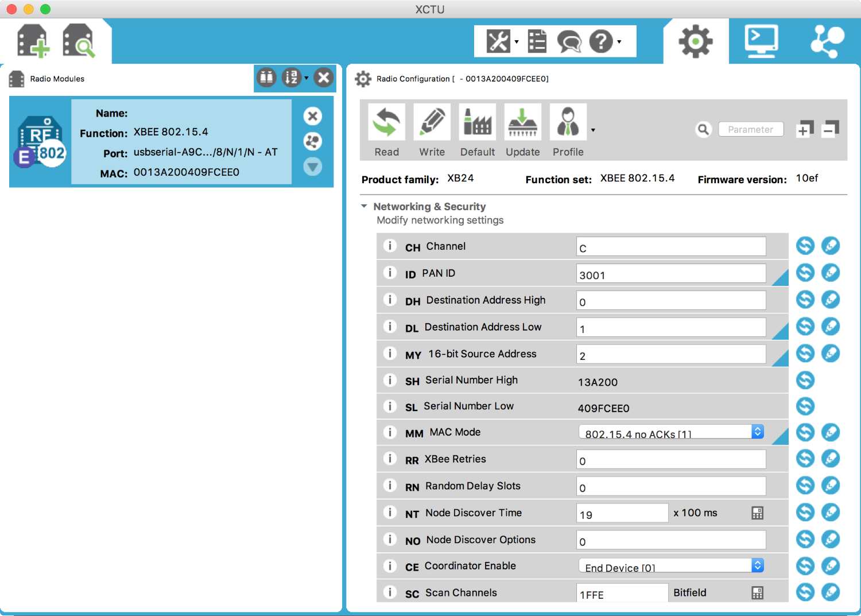The image size is (861, 616).
Task: Discover radio modules icon
Action: pos(78,41)
